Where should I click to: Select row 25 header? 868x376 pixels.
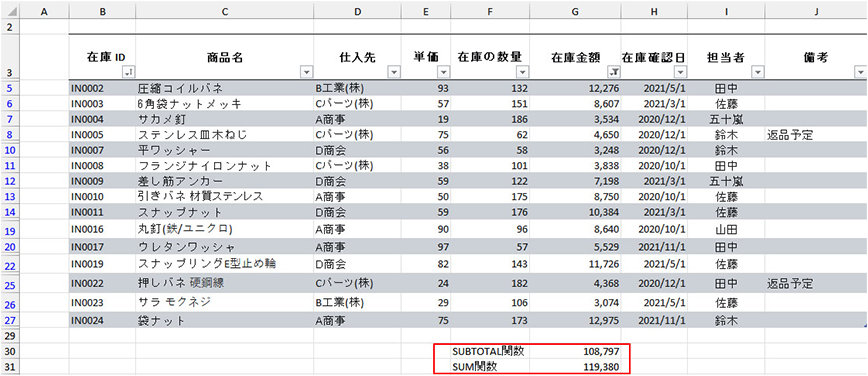pos(10,285)
